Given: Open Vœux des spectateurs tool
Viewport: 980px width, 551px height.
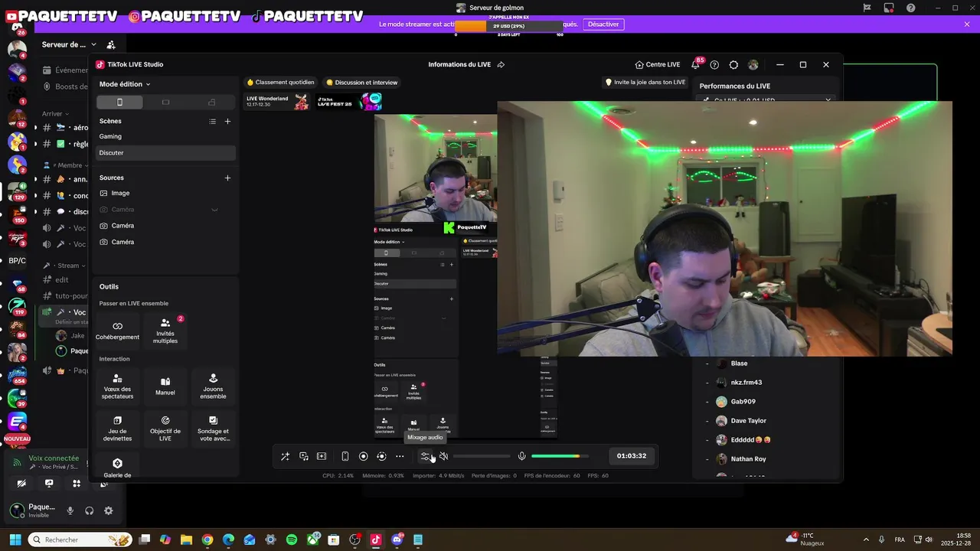Looking at the screenshot, I should point(117,386).
